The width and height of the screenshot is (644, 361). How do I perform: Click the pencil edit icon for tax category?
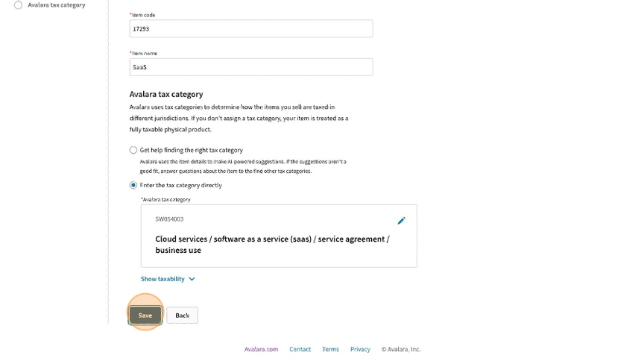[x=401, y=221]
